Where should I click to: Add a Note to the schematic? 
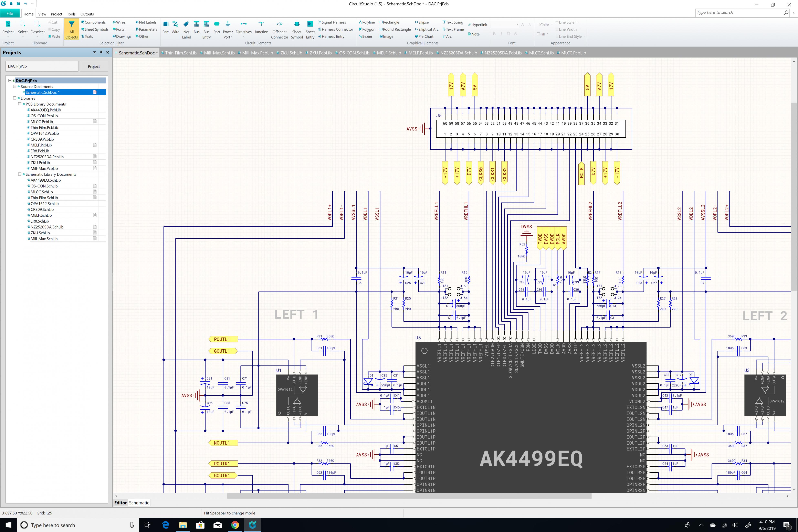[x=474, y=34]
